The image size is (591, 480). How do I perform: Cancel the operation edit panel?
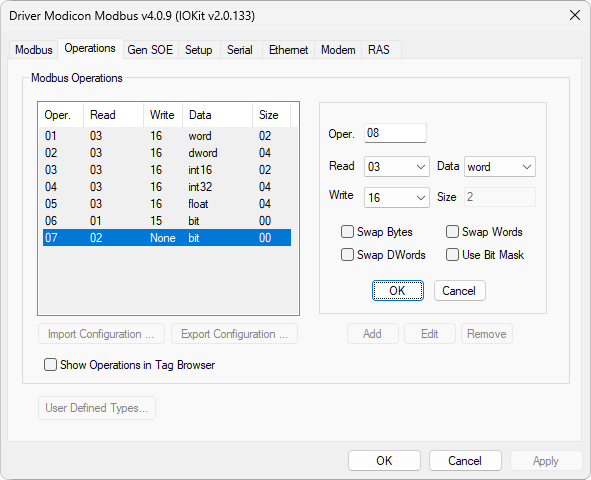click(459, 290)
